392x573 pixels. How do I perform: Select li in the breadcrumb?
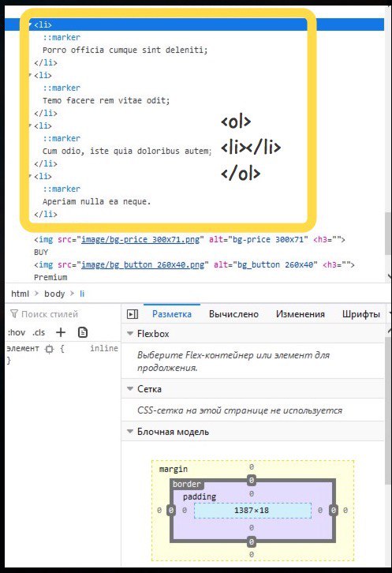coord(82,294)
